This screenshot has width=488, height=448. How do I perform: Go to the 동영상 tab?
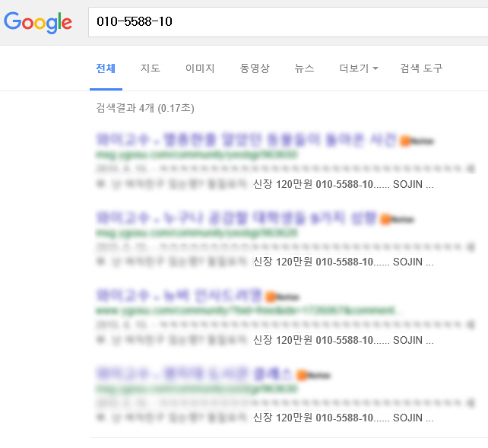[255, 68]
